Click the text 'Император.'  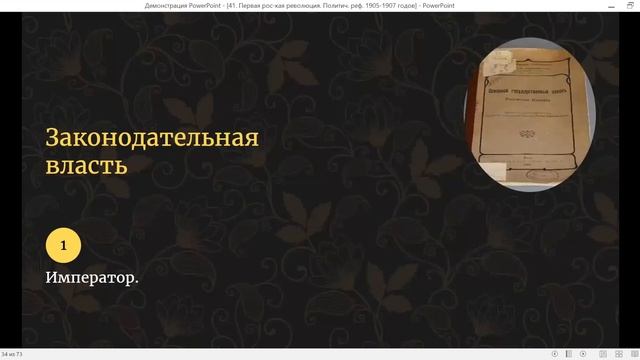click(92, 278)
